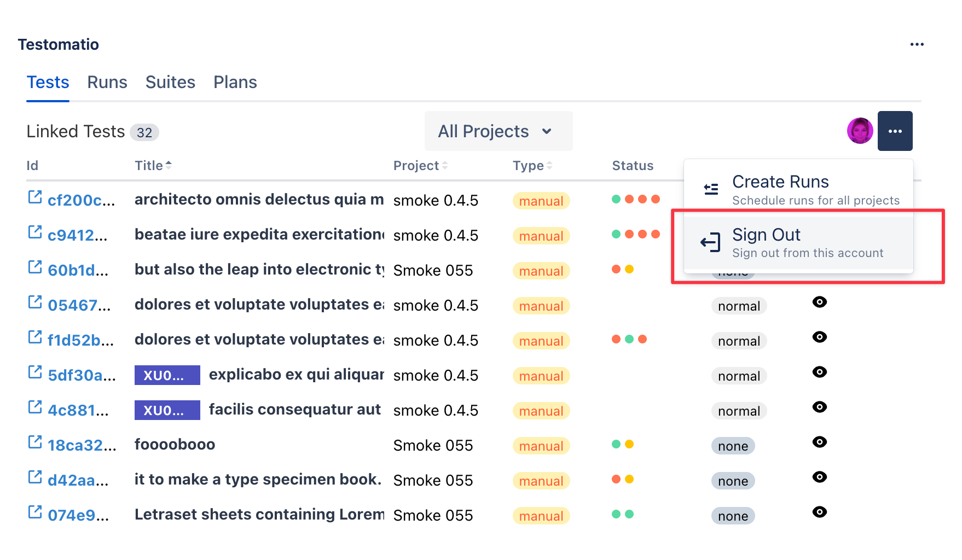The width and height of the screenshot is (962, 560).
Task: Click the Create Runs list icon
Action: tap(711, 189)
